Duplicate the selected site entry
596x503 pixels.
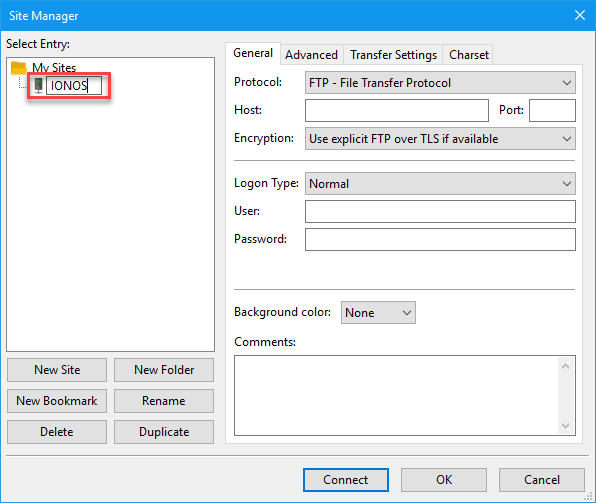[x=164, y=432]
